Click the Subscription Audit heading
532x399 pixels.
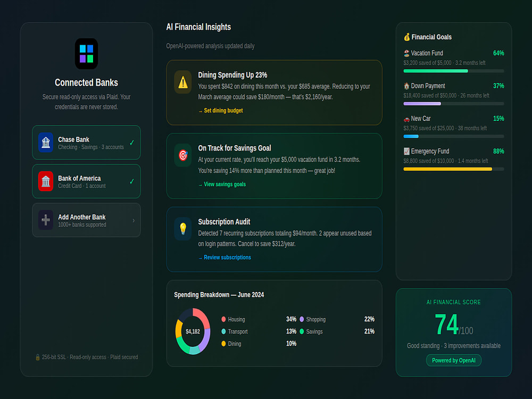(x=224, y=222)
